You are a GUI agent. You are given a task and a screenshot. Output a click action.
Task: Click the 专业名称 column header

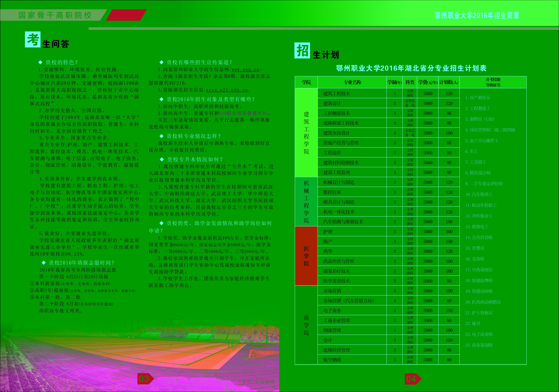coord(352,82)
